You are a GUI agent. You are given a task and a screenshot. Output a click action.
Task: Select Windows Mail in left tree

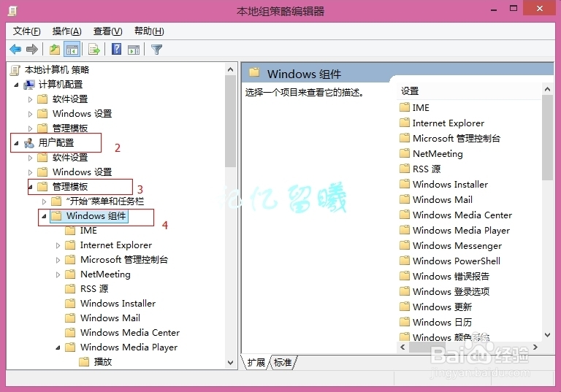110,318
